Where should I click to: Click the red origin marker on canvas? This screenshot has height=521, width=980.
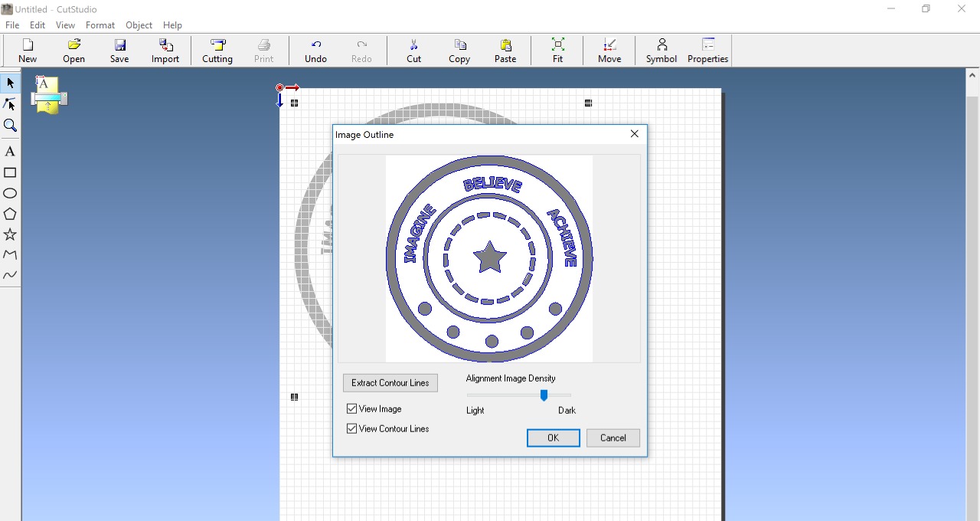click(x=280, y=88)
